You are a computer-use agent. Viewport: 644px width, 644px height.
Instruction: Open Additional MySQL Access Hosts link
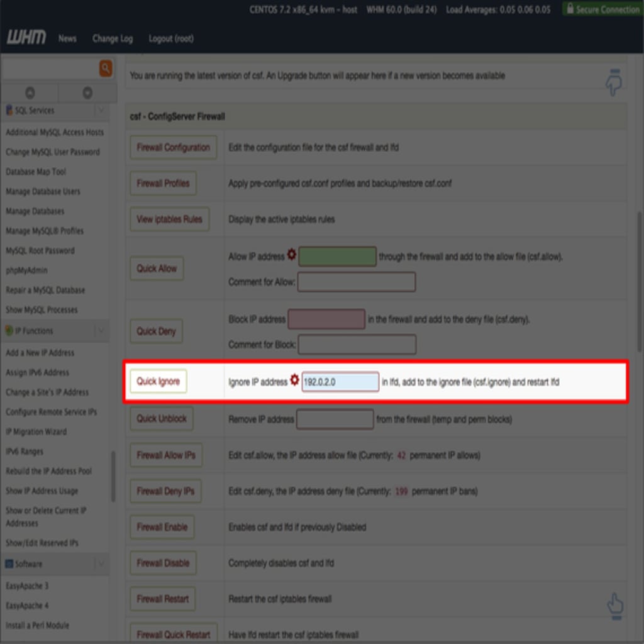pyautogui.click(x=55, y=132)
